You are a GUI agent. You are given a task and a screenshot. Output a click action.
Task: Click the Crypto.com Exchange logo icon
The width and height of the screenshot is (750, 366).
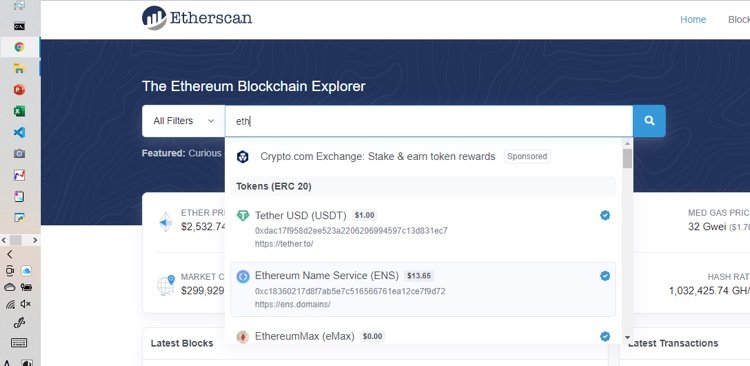point(243,156)
